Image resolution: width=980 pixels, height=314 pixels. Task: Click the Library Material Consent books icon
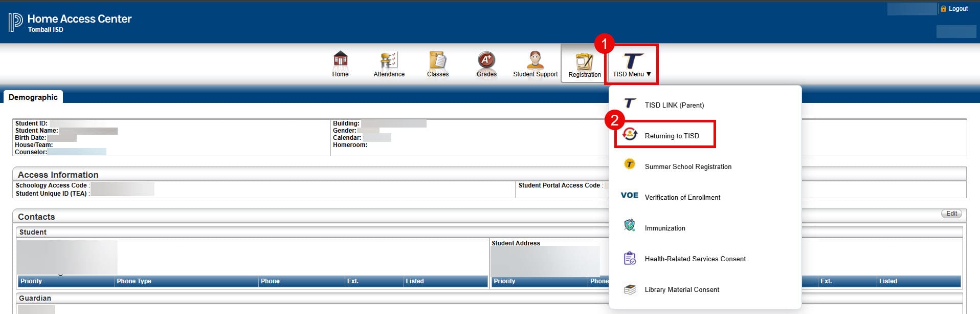[630, 289]
